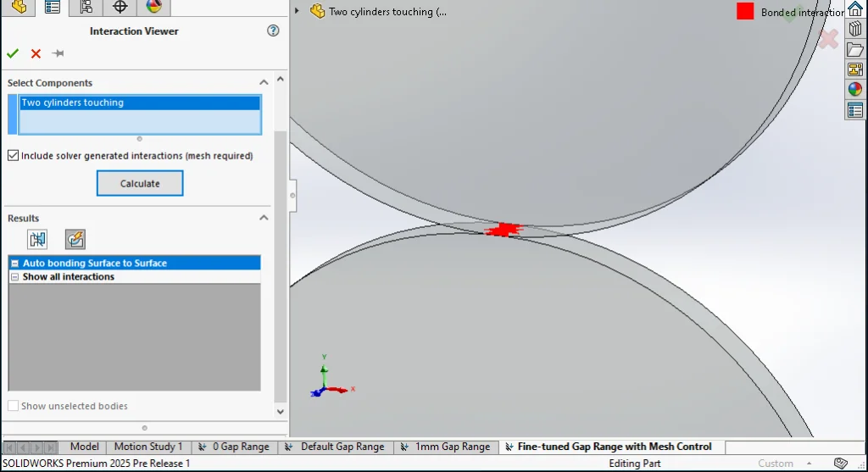Screen dimensions: 868x472
Task: Select the Model tab
Action: tap(84, 447)
